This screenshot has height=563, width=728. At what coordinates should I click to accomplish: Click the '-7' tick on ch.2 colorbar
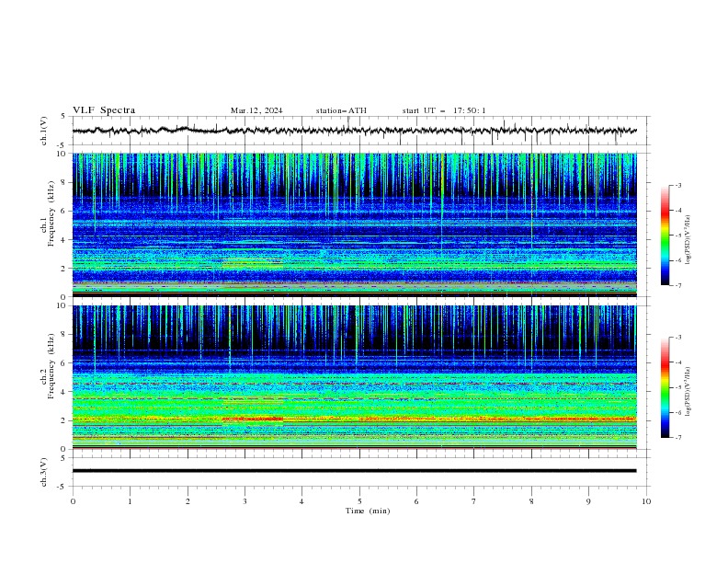click(x=677, y=437)
